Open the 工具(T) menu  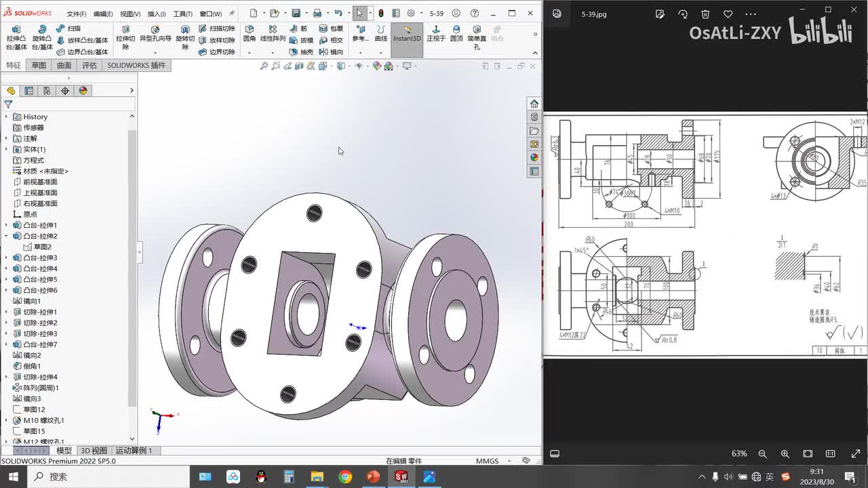click(182, 14)
